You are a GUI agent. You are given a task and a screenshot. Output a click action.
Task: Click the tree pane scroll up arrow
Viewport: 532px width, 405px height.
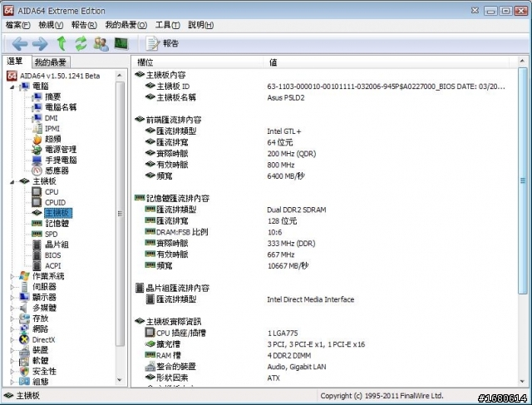tap(120, 75)
